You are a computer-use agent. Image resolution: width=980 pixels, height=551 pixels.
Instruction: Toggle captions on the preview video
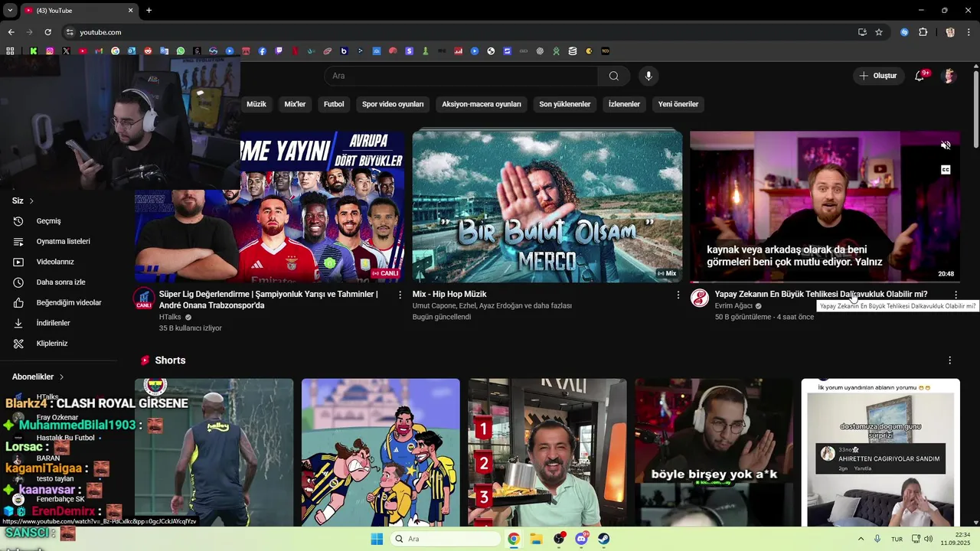tap(946, 170)
